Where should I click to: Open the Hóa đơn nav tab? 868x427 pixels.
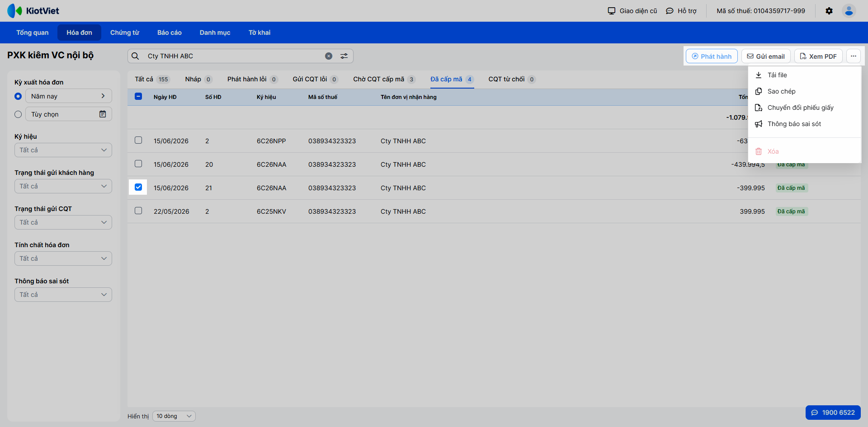[x=79, y=33]
